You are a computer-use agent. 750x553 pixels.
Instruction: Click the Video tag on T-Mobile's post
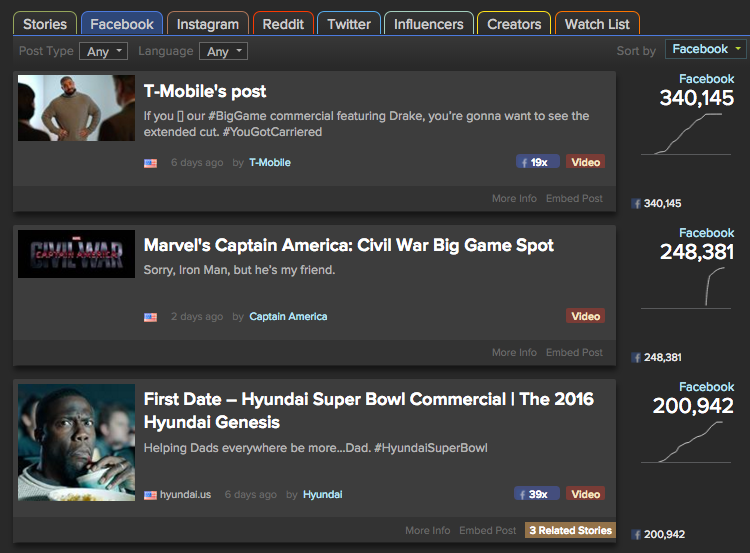(x=585, y=162)
